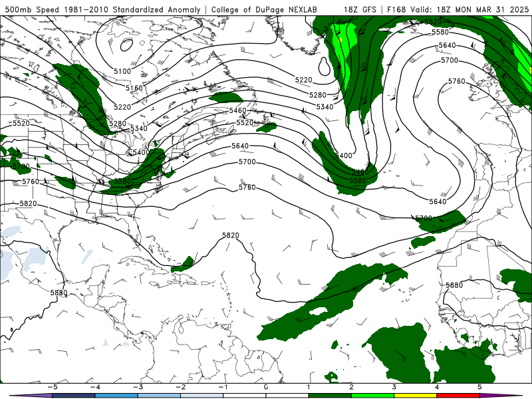532x399 pixels.
Task: Click the '5400' contour label near Great Lakes
Action: point(141,152)
